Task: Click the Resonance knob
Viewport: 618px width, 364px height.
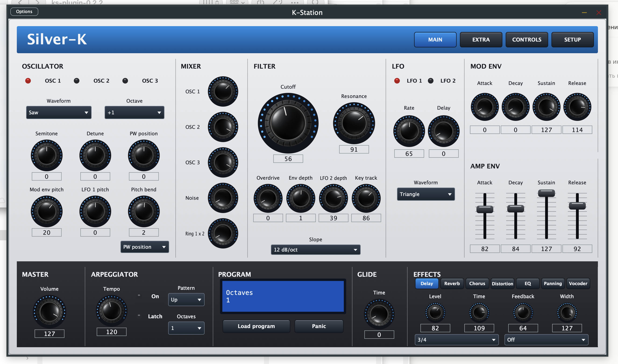Action: [354, 123]
